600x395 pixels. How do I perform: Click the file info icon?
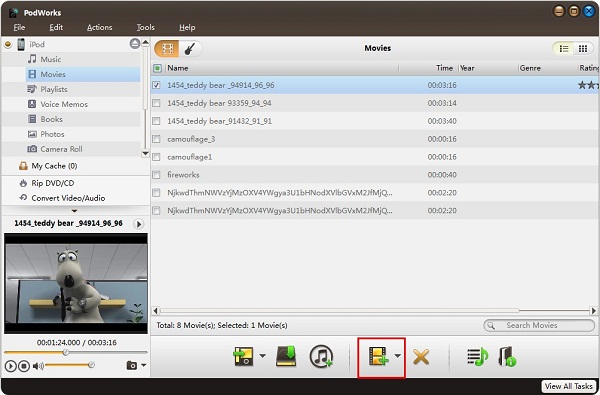click(507, 356)
